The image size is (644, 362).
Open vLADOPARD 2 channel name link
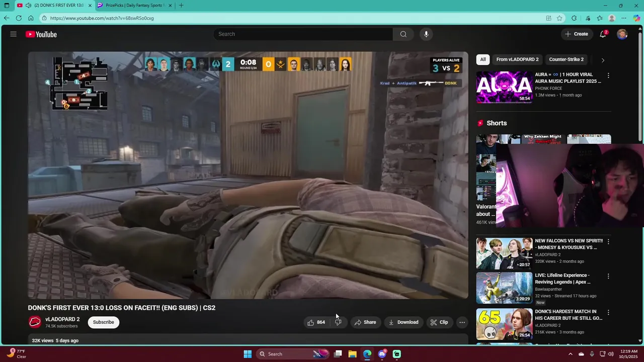point(62,319)
